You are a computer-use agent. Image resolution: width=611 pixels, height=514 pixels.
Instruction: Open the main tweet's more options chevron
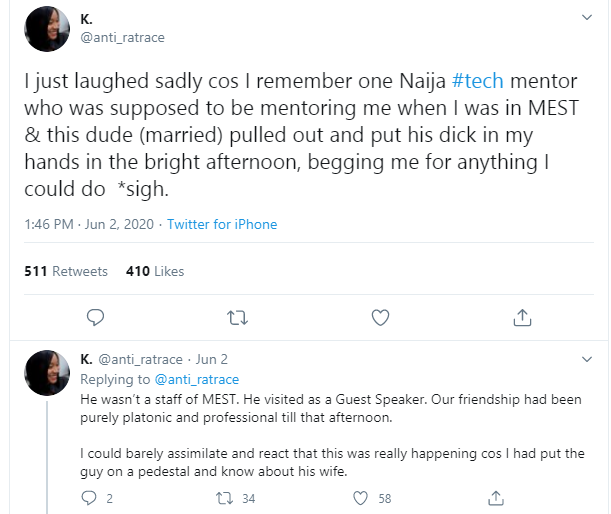[x=586, y=18]
